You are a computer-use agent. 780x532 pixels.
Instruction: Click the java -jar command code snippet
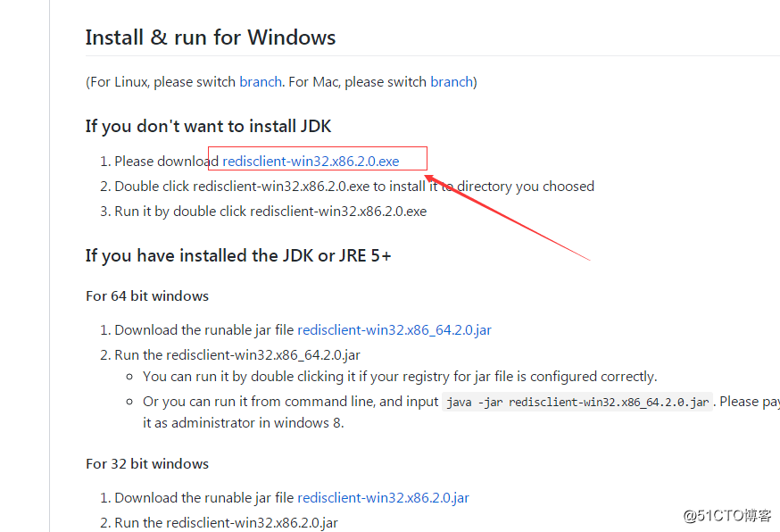pyautogui.click(x=577, y=402)
